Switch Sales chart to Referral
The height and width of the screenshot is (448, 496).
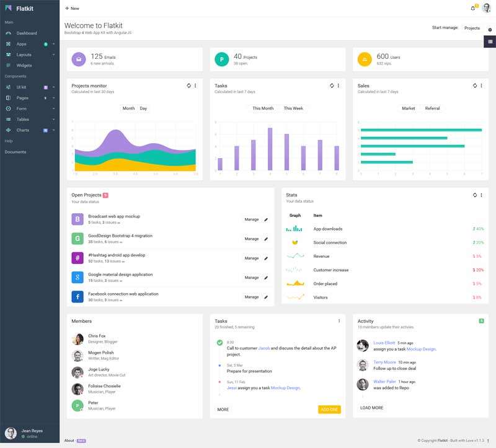point(432,108)
